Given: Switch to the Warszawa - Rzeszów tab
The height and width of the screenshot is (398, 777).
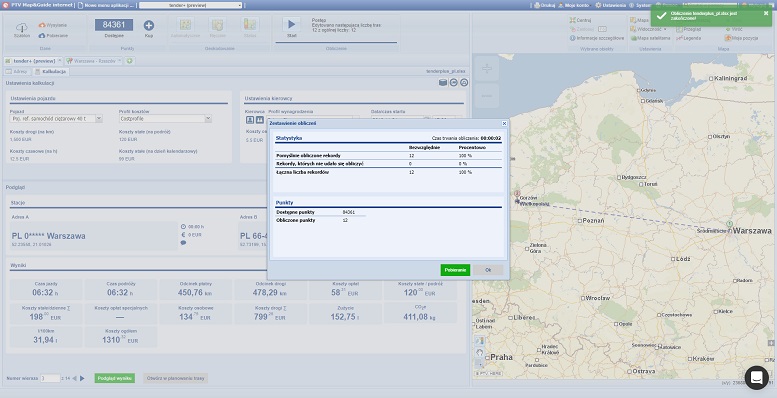Looking at the screenshot, I should [x=94, y=61].
